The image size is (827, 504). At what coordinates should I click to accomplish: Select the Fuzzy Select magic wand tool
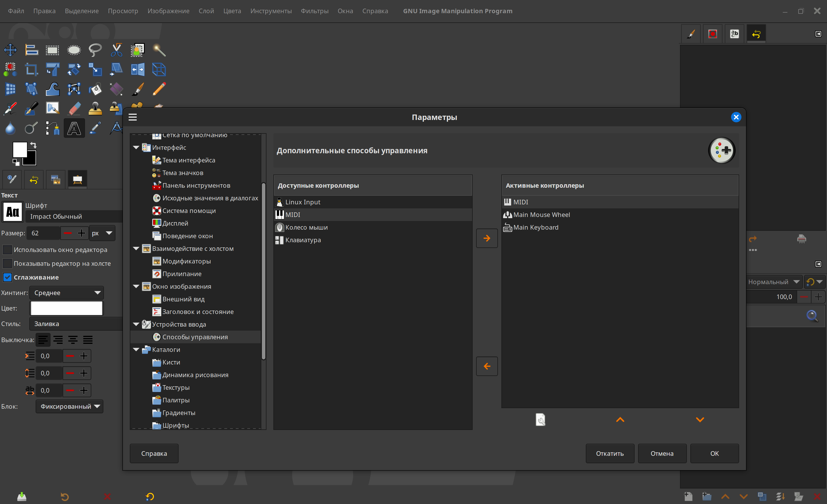point(159,50)
